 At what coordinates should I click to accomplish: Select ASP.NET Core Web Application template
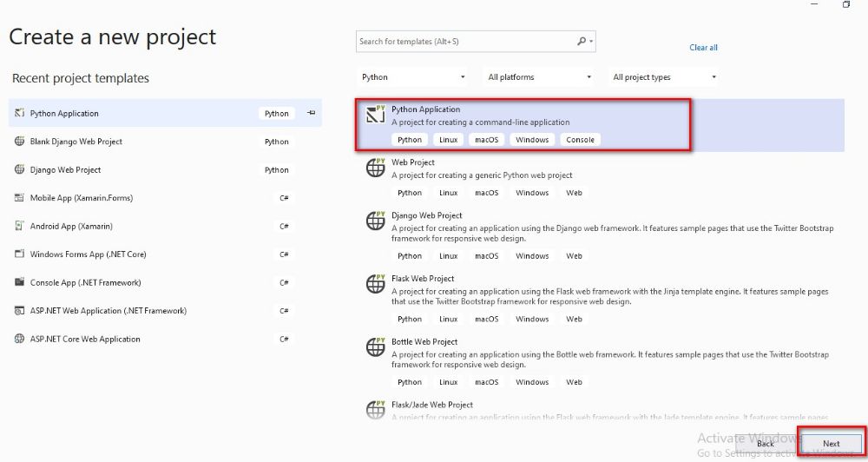(165, 339)
